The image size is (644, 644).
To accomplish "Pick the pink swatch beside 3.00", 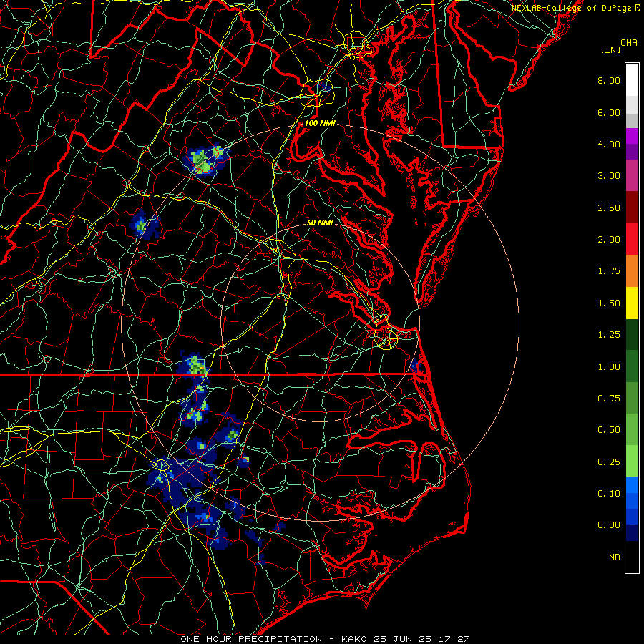I will (632, 175).
